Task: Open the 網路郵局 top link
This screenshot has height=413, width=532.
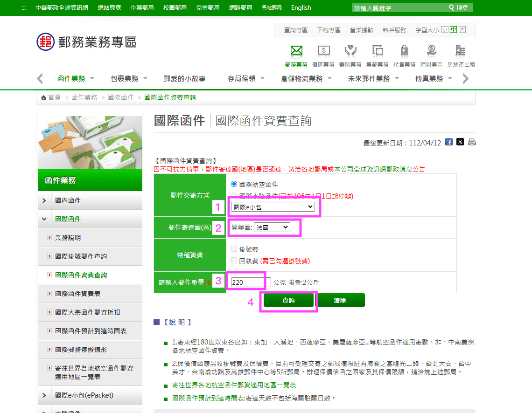Action: click(x=240, y=7)
